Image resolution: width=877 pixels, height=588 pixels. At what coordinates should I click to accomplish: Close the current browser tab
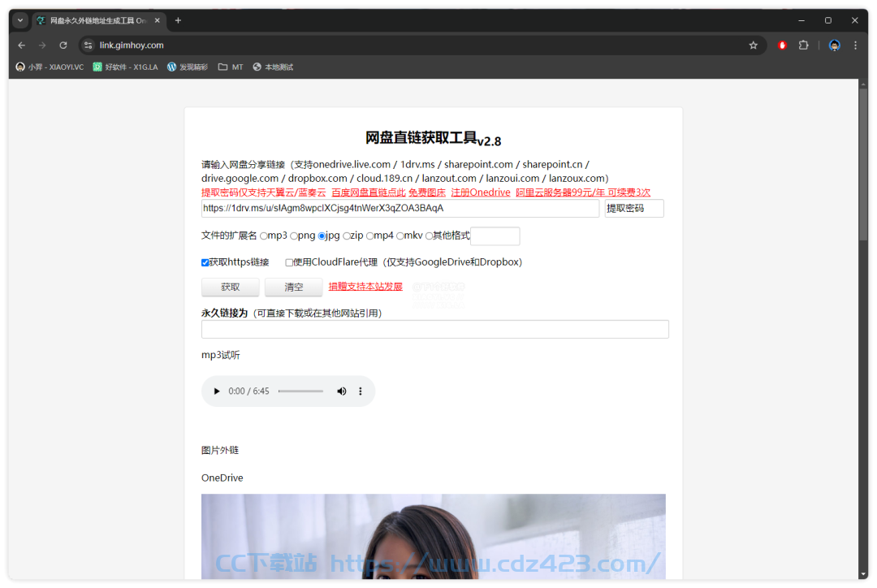(158, 20)
